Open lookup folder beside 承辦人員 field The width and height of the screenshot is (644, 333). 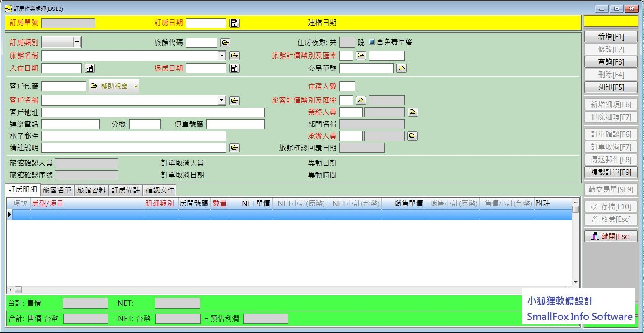pyautogui.click(x=412, y=136)
